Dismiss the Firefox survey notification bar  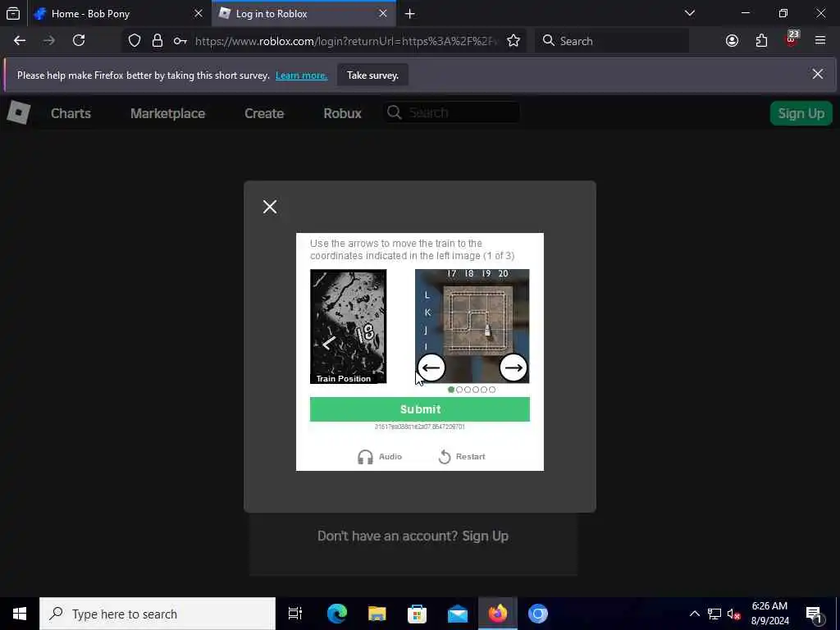click(818, 74)
